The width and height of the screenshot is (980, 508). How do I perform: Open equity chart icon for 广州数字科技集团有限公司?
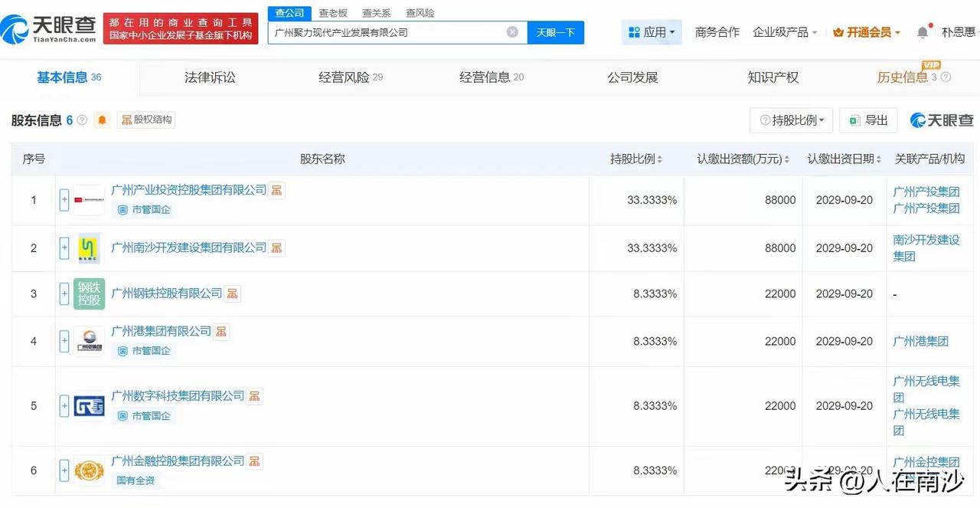pyautogui.click(x=255, y=396)
